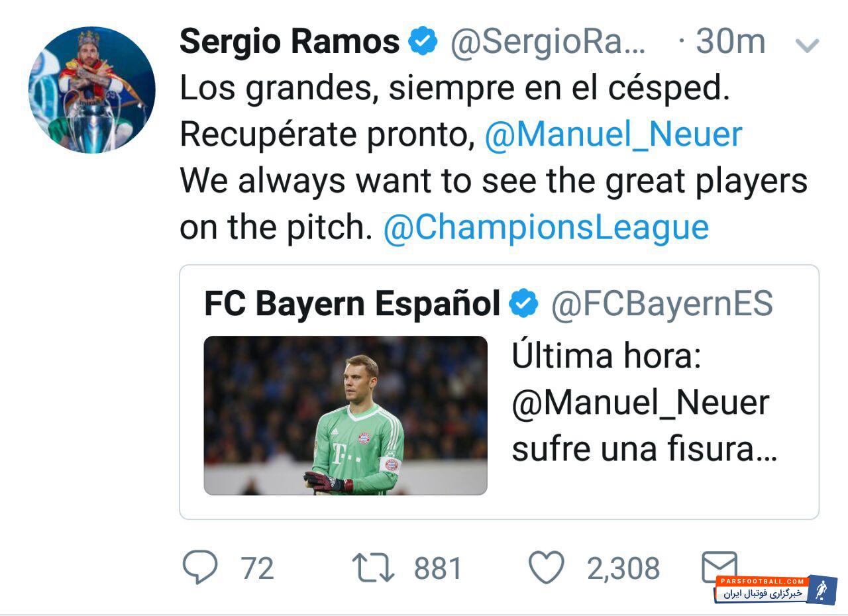Follow the @ChampionsLeague mention link
848x616 pixels.
tap(546, 227)
